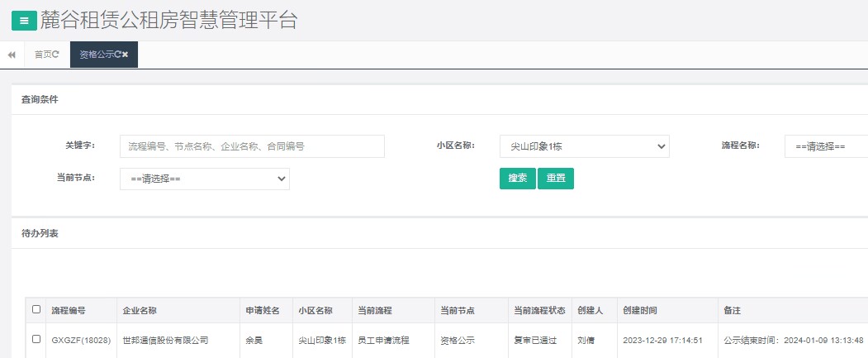This screenshot has width=868, height=358.
Task: Click the cell 资格公示 in the table row
Action: 458,341
